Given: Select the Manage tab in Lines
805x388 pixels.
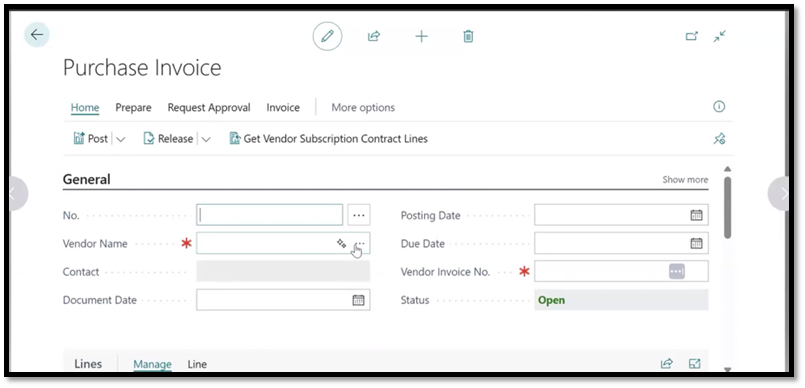Looking at the screenshot, I should click(x=152, y=364).
